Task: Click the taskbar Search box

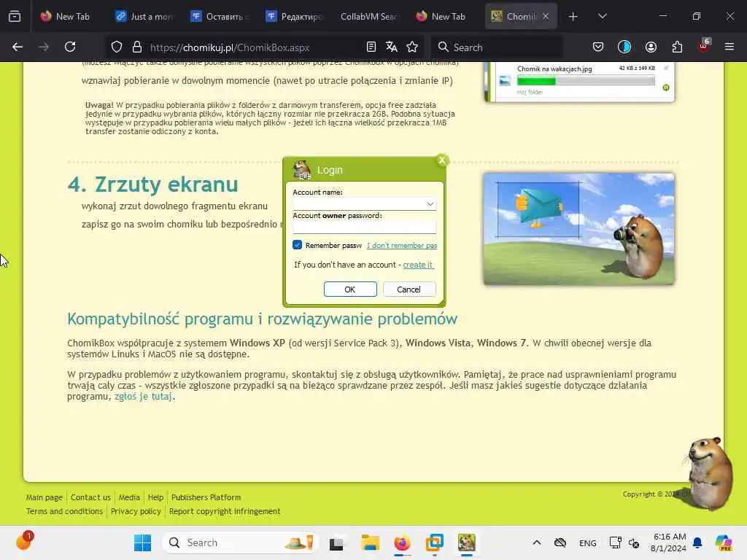Action: [x=241, y=542]
